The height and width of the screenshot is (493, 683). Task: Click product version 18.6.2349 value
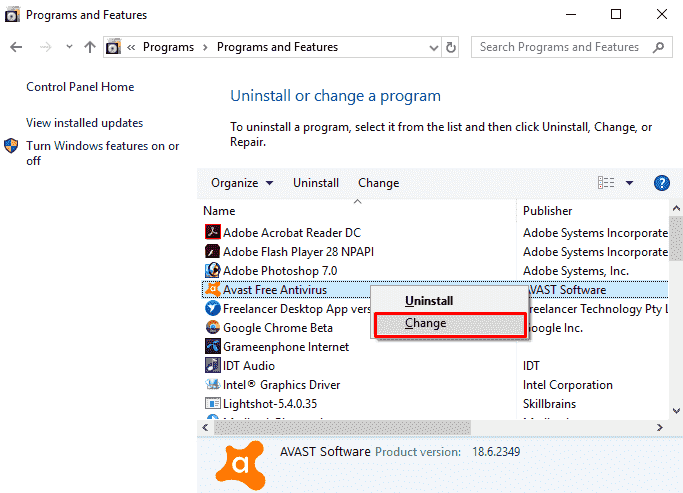pyautogui.click(x=496, y=452)
